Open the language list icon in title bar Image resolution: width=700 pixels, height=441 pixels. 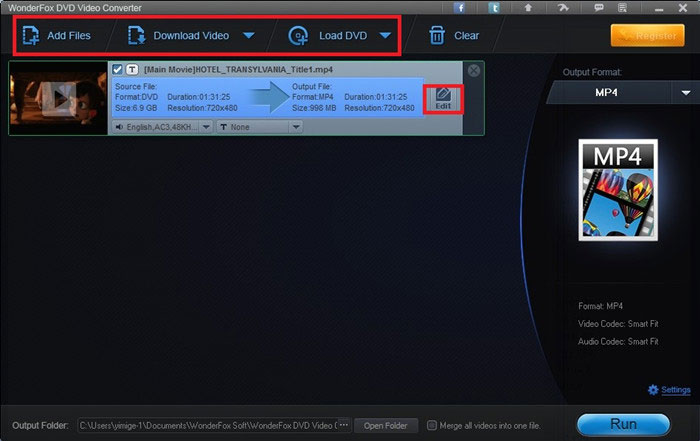coord(622,7)
